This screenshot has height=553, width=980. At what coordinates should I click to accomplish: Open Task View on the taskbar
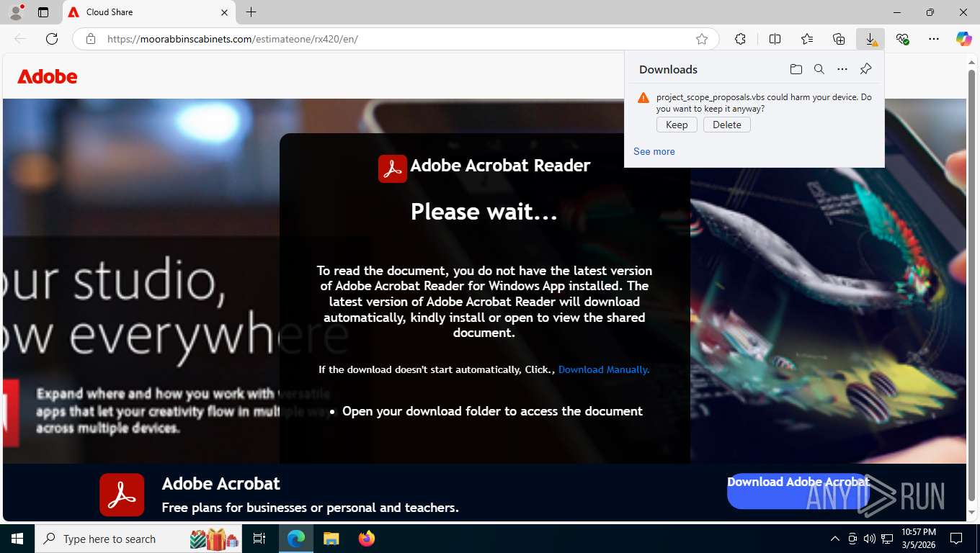click(x=259, y=539)
